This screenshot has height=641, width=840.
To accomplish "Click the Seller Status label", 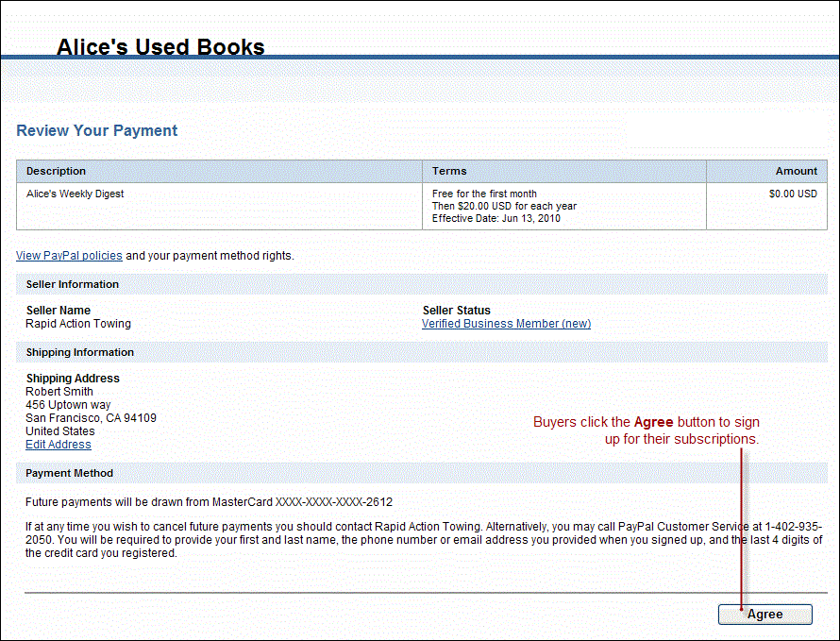I will pyautogui.click(x=457, y=311).
